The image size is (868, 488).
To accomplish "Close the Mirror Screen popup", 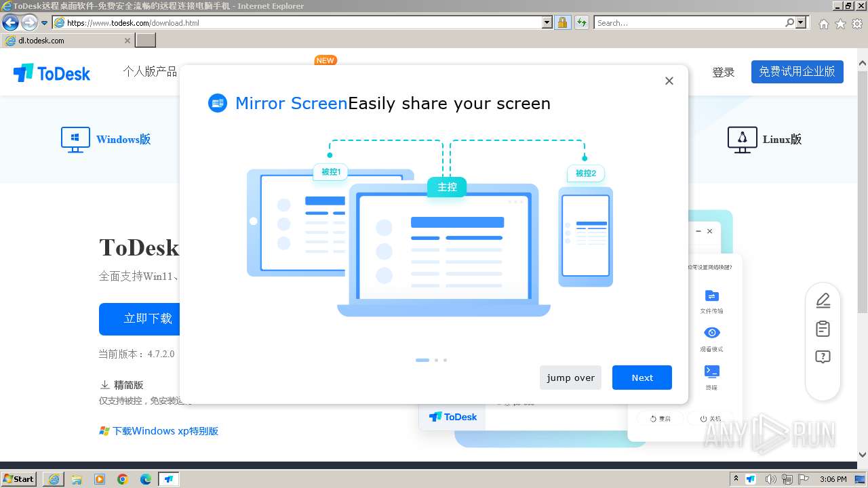I will (x=669, y=81).
